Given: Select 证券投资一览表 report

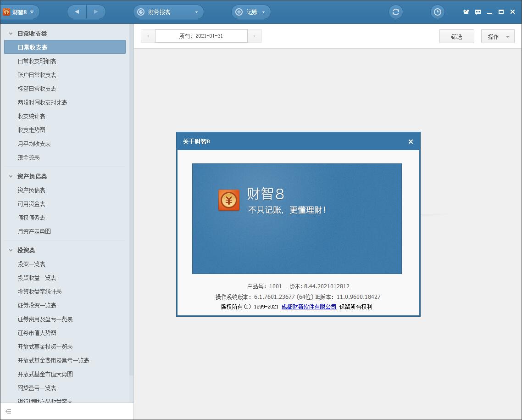Looking at the screenshot, I should [37, 305].
